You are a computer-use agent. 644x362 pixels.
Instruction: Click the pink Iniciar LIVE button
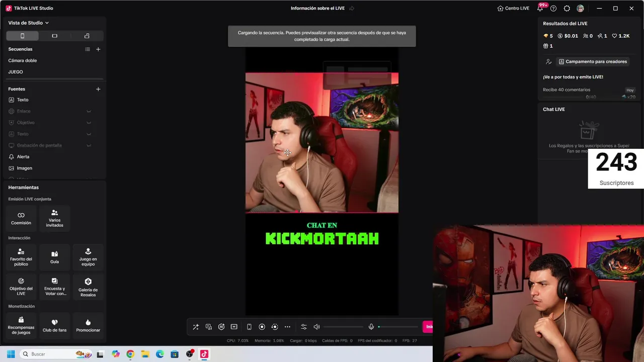pos(428,327)
